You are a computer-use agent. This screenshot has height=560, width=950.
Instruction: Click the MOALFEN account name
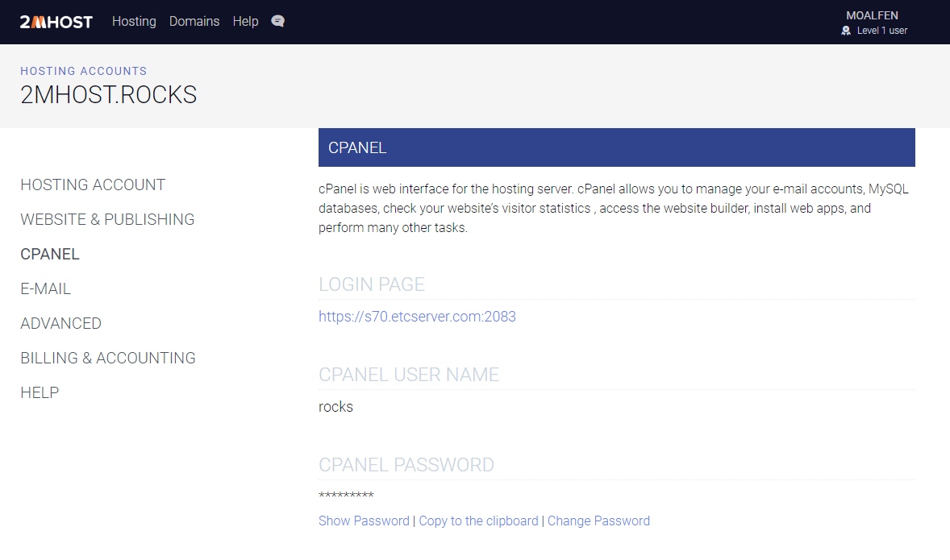pyautogui.click(x=872, y=15)
